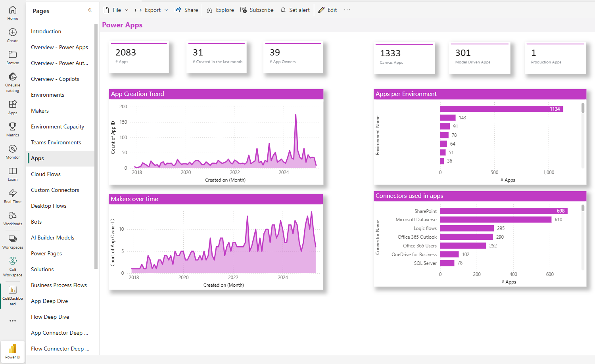The image size is (595, 364).
Task: Select the 301 Model Driven Apps card
Action: pyautogui.click(x=480, y=58)
